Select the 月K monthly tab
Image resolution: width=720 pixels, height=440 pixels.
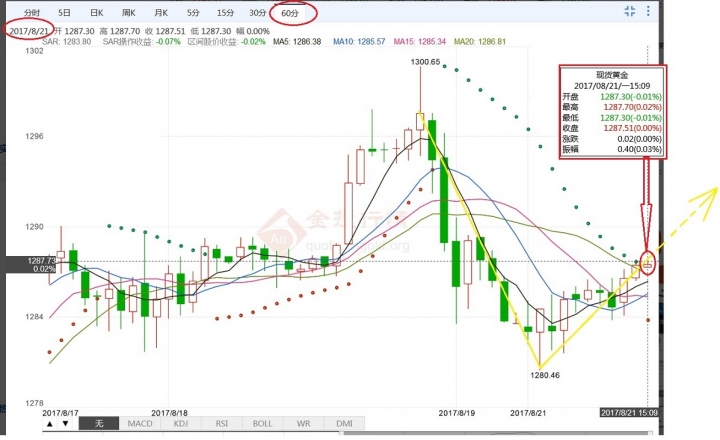point(161,13)
